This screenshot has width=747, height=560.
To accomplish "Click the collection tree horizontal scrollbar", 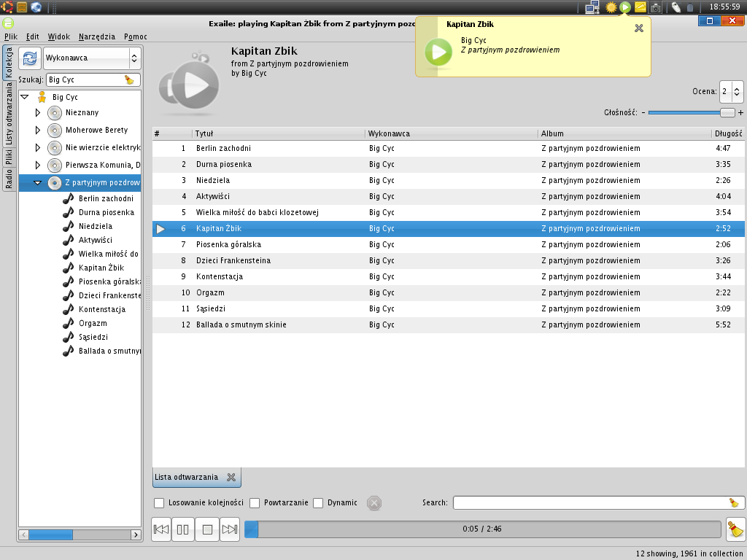I will (x=50, y=534).
